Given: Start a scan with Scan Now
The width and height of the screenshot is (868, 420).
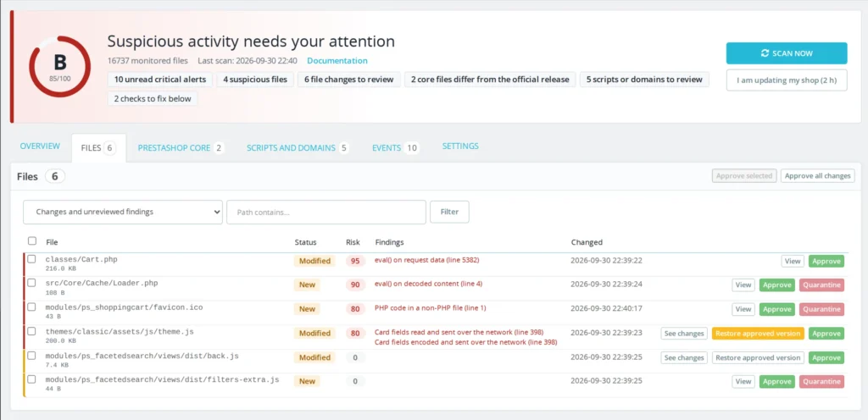Looking at the screenshot, I should click(787, 53).
